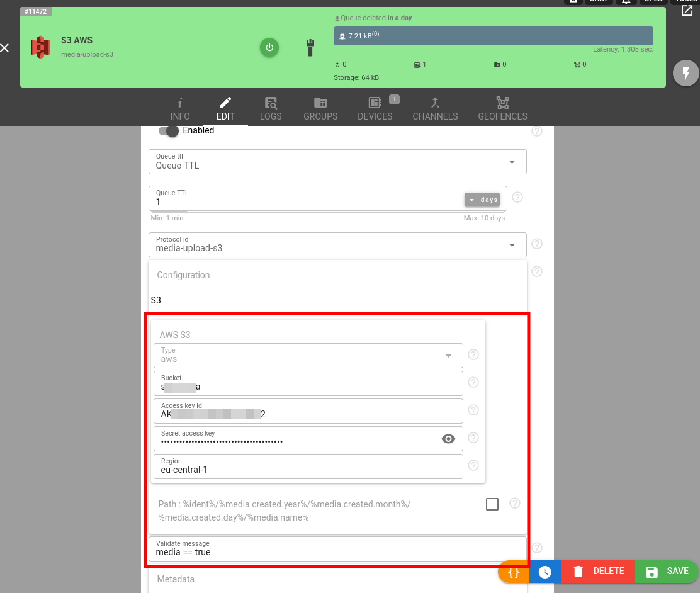Click help icon beside Validate message
700x593 pixels.
537,548
